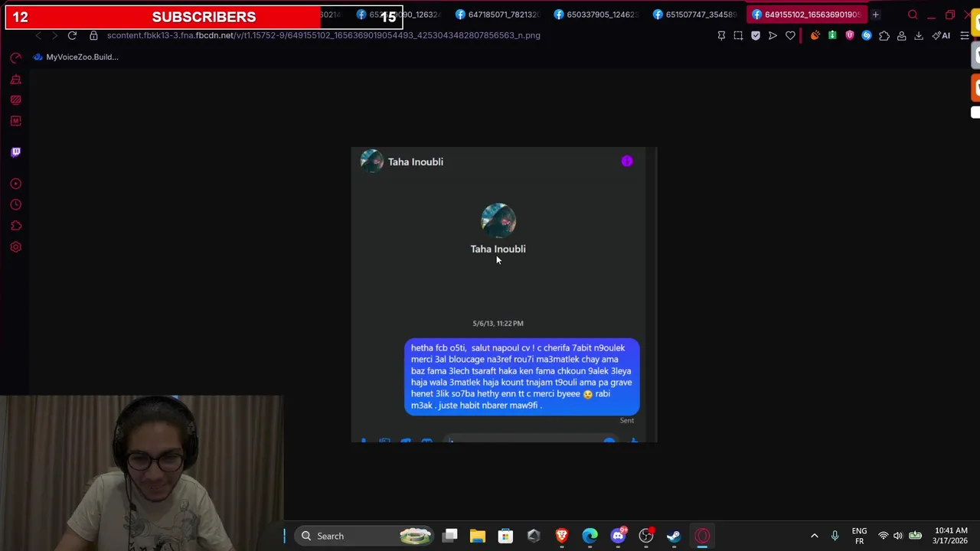Open a new tab with plus button
The height and width of the screenshot is (551, 980).
[x=875, y=15]
